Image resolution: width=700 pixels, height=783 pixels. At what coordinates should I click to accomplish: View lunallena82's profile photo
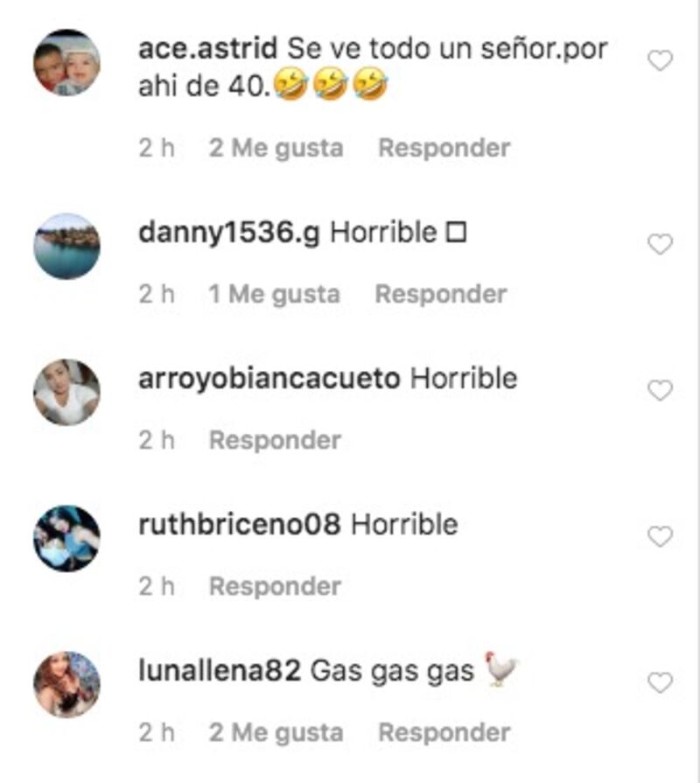click(x=66, y=685)
